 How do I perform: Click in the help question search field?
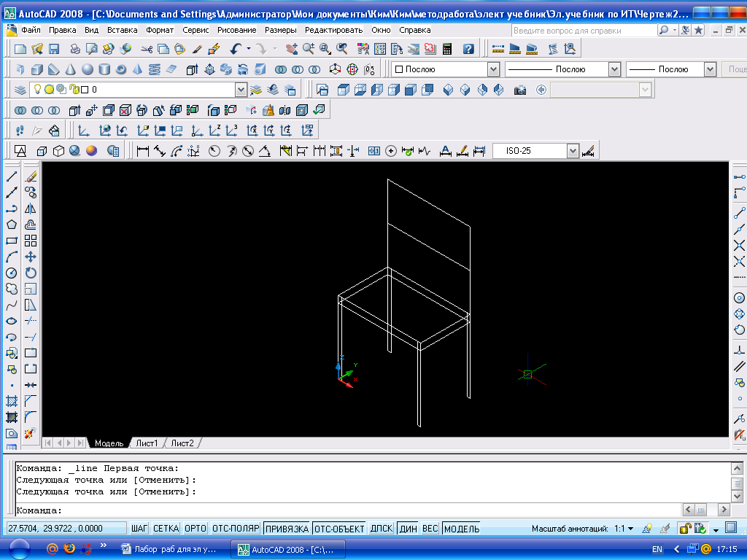tap(584, 31)
